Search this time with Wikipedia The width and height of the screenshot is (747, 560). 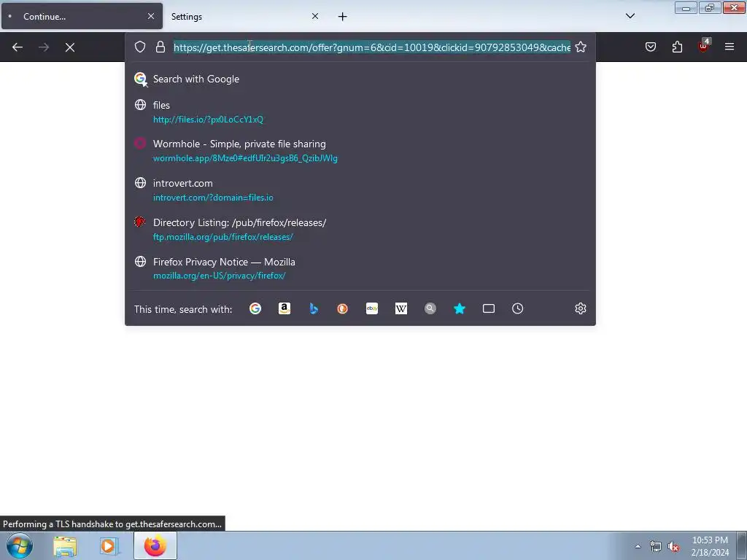point(401,308)
